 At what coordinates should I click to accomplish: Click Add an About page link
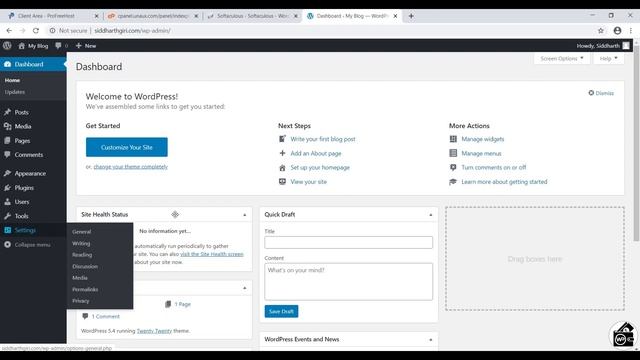click(316, 153)
